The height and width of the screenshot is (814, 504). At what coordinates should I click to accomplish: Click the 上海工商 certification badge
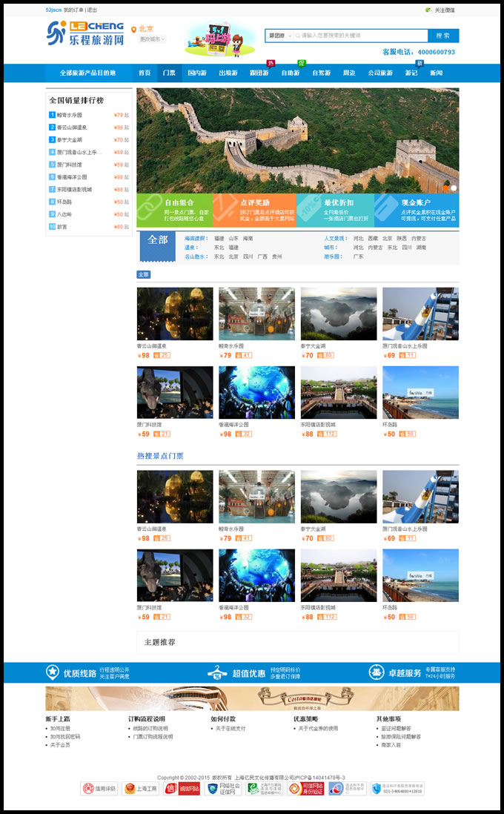(x=141, y=789)
